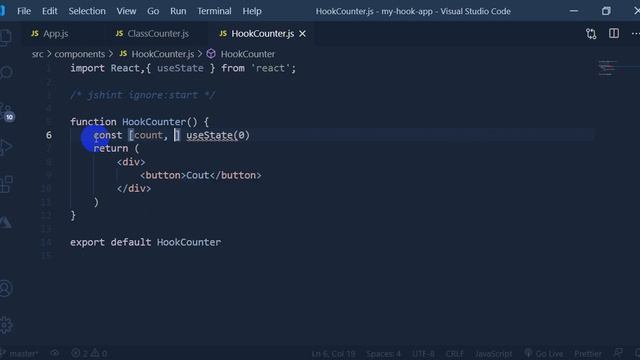
Task: Click the Synchronize Changes status icon
Action: (x=55, y=353)
